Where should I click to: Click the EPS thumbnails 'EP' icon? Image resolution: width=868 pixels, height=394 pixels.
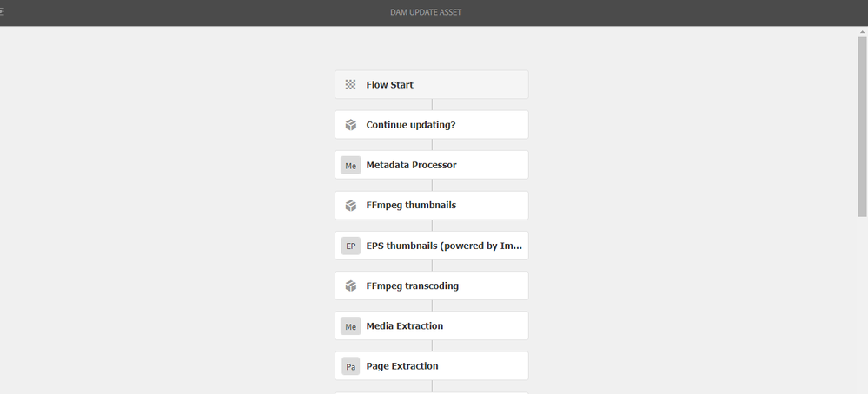[x=350, y=246]
